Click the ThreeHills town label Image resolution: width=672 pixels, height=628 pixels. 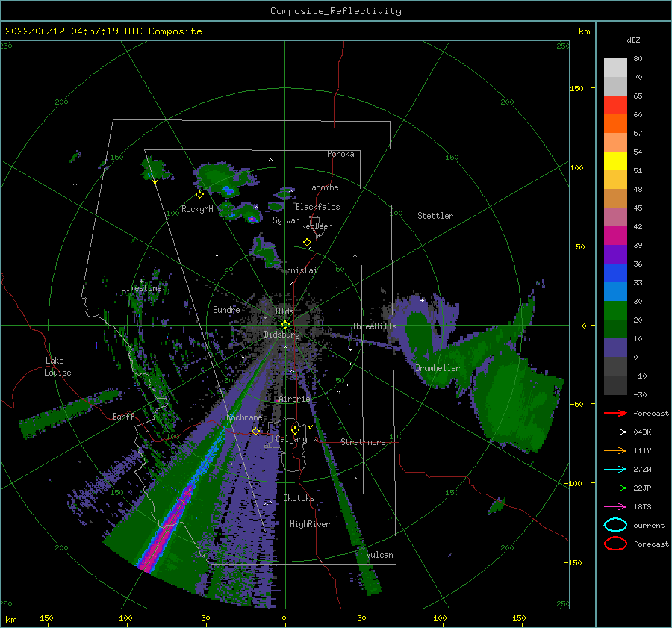pos(374,326)
